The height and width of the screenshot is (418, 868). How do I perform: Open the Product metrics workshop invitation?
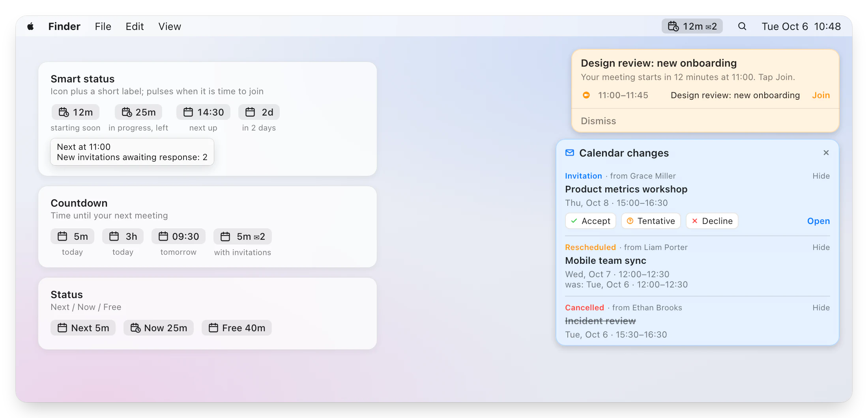click(818, 221)
